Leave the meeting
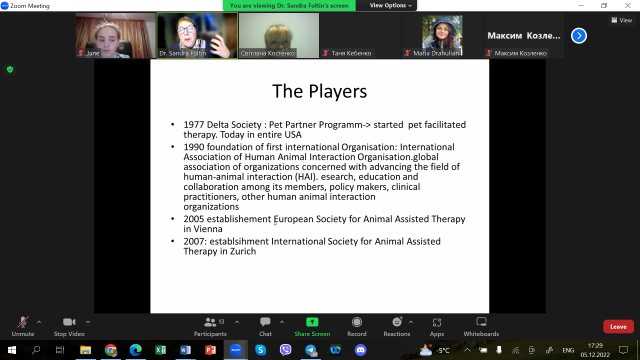 click(x=618, y=327)
